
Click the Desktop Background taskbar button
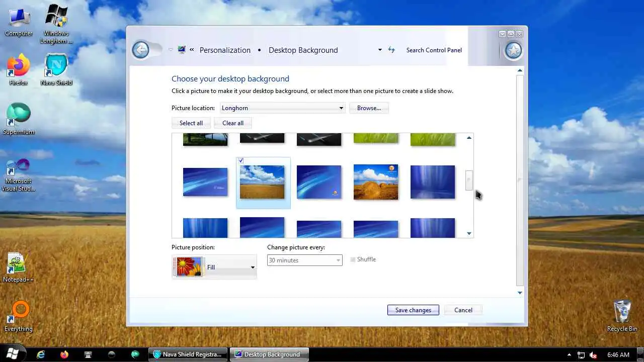(270, 354)
